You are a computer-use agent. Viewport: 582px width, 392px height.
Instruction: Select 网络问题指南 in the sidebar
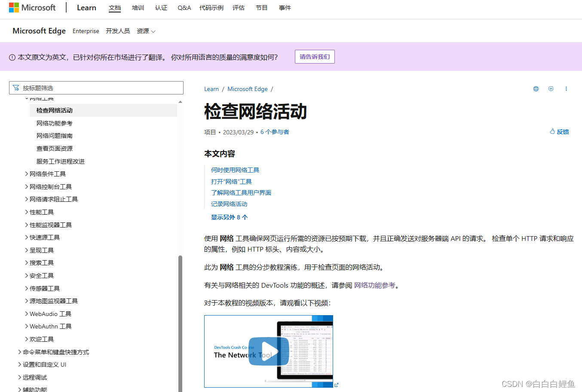click(55, 136)
